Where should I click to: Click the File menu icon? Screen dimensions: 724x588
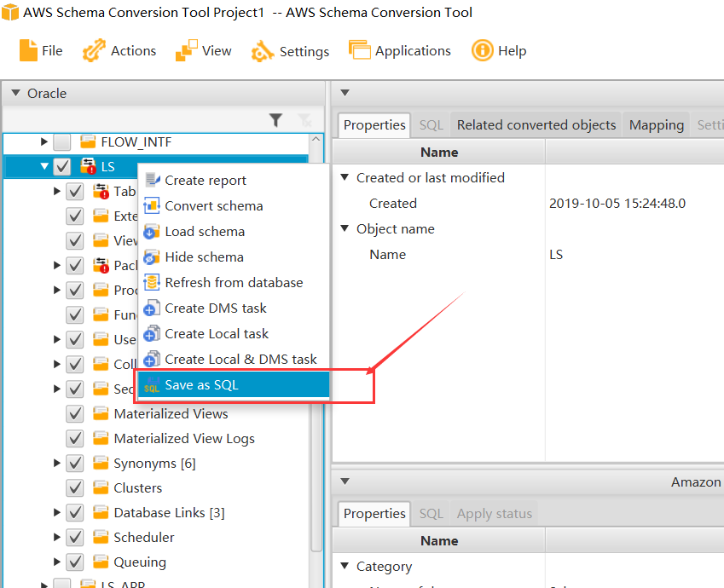28,50
